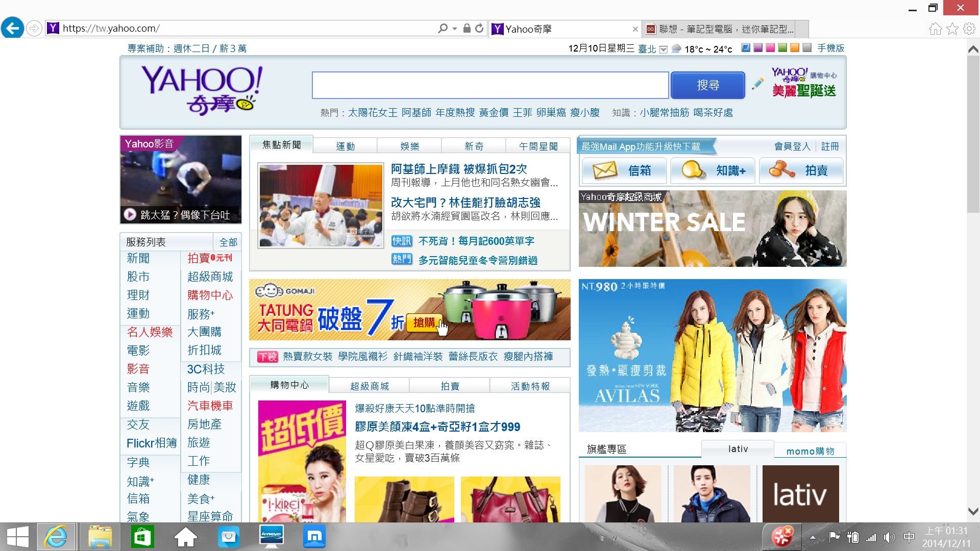The height and width of the screenshot is (551, 980).
Task: Open the 太陽花女王 trending search link
Action: pos(373,112)
